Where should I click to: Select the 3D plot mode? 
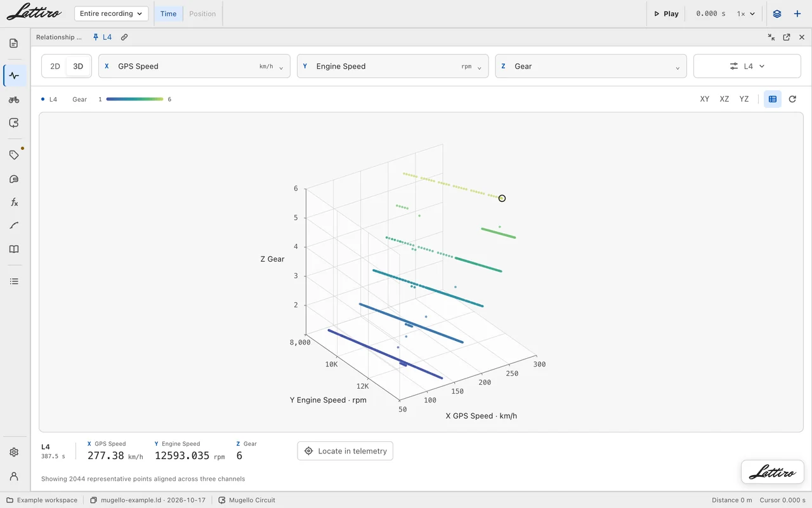78,66
